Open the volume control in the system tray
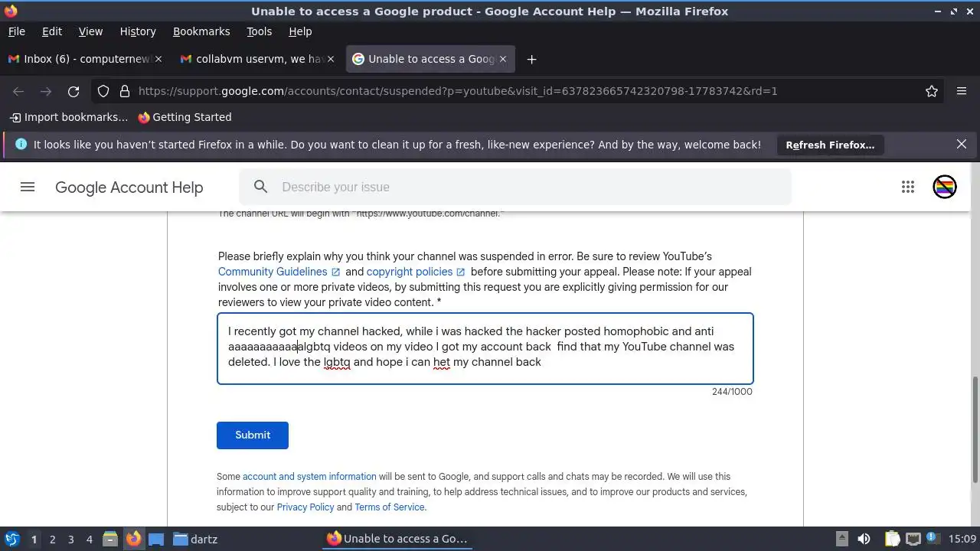 (x=864, y=539)
